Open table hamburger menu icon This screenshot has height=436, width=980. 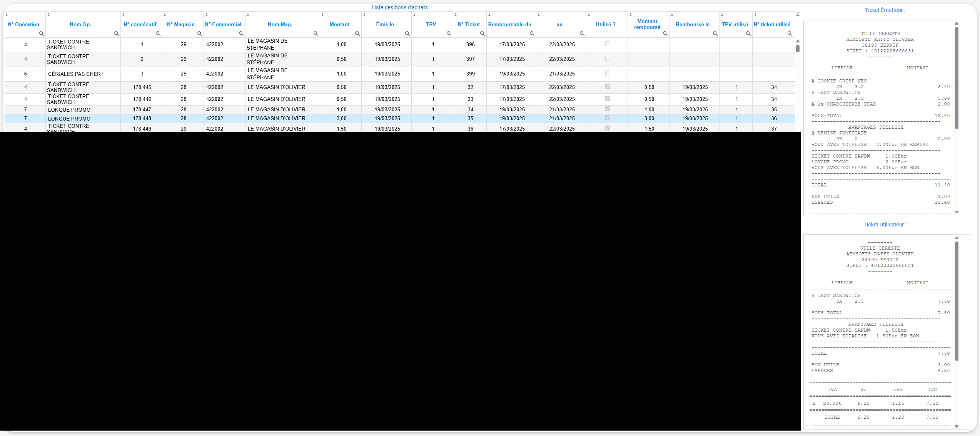point(798,14)
